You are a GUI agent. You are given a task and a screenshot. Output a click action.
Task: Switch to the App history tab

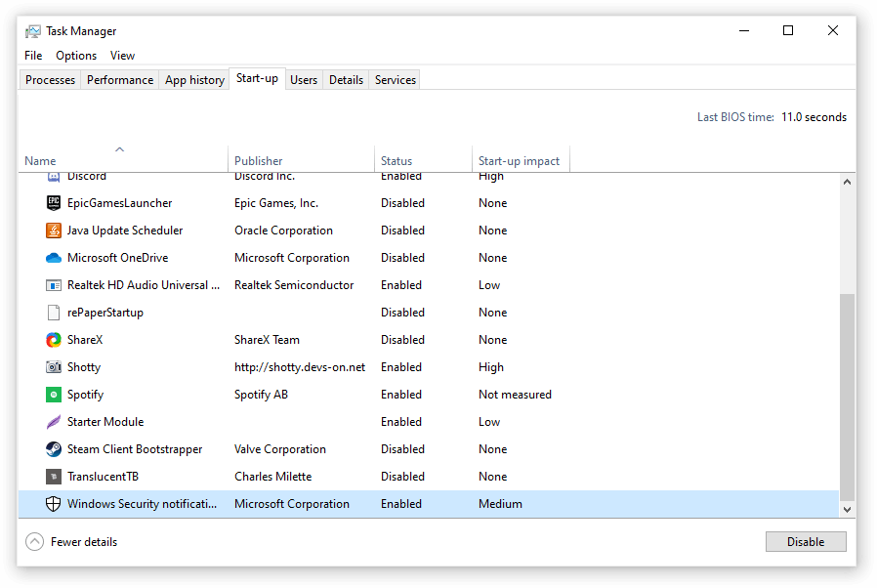point(194,80)
